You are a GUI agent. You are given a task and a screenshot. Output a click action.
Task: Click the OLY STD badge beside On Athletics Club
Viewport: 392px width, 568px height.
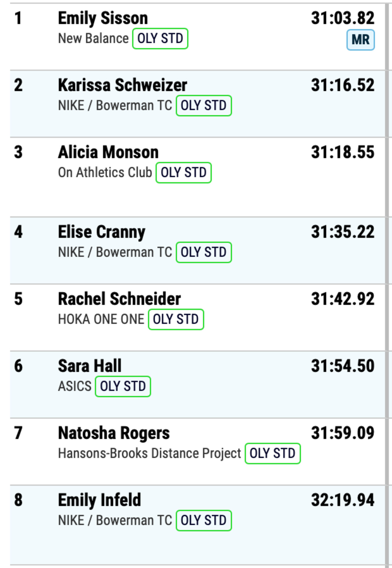(x=184, y=172)
